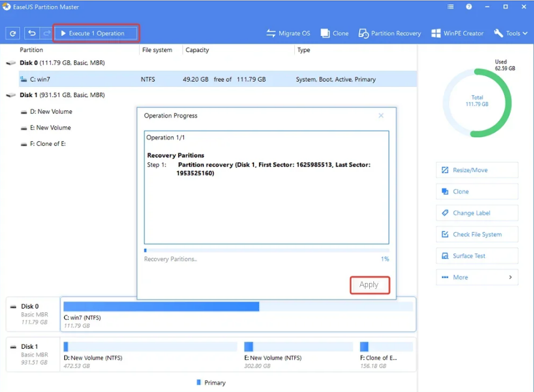This screenshot has height=392, width=534.
Task: Choose Check File System in side panel
Action: click(x=477, y=234)
